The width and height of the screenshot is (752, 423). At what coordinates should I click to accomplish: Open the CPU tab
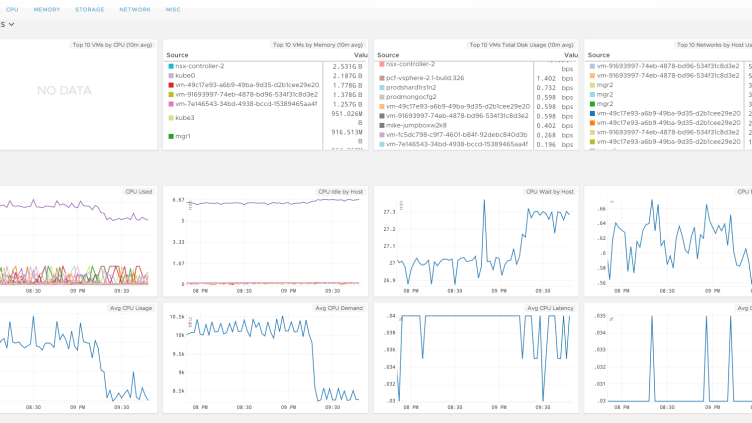click(x=12, y=8)
